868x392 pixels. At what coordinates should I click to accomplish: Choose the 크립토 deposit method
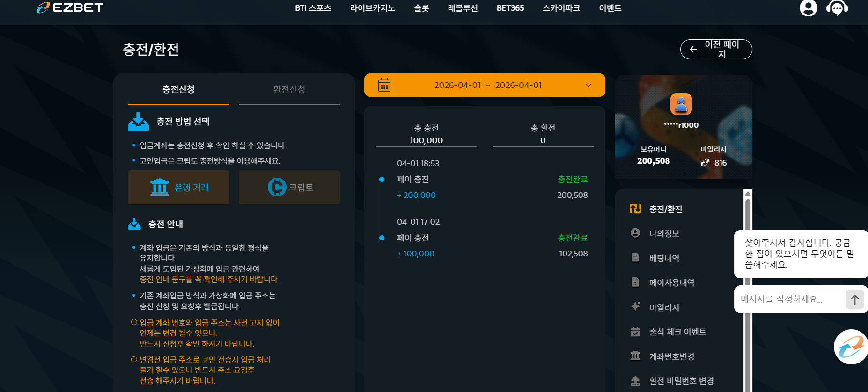[x=289, y=187]
